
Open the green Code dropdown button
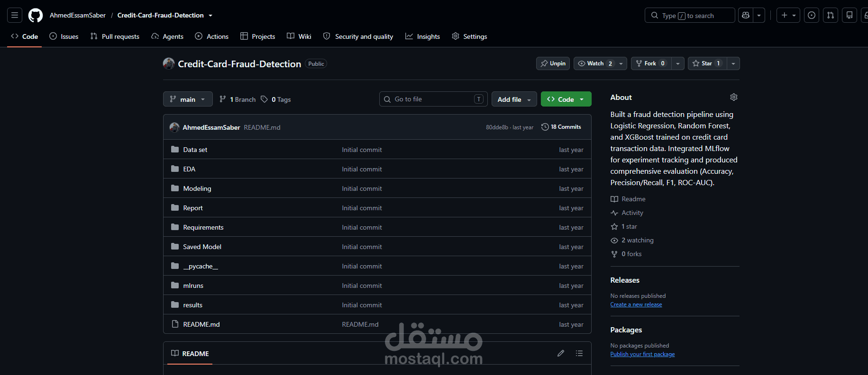point(566,99)
